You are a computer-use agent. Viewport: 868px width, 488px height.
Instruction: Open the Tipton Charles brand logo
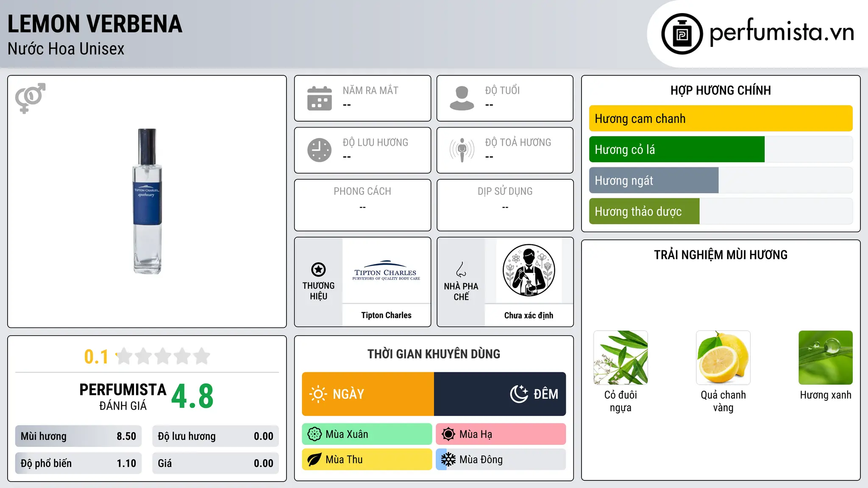click(x=386, y=270)
